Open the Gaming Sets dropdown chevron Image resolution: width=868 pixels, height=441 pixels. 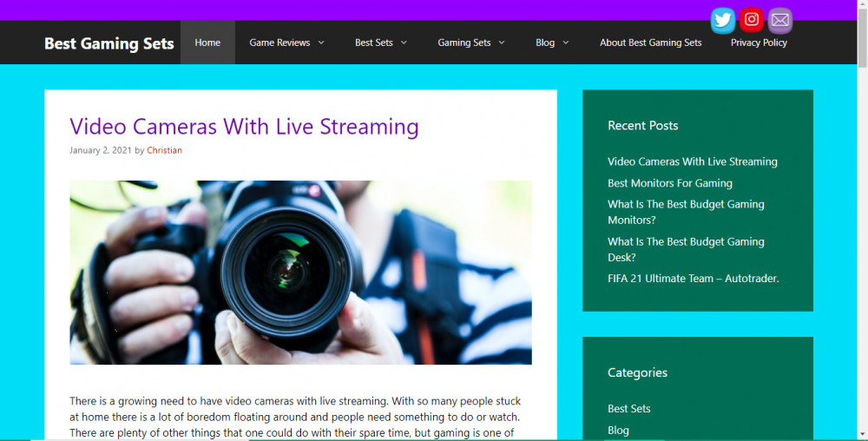coord(502,43)
